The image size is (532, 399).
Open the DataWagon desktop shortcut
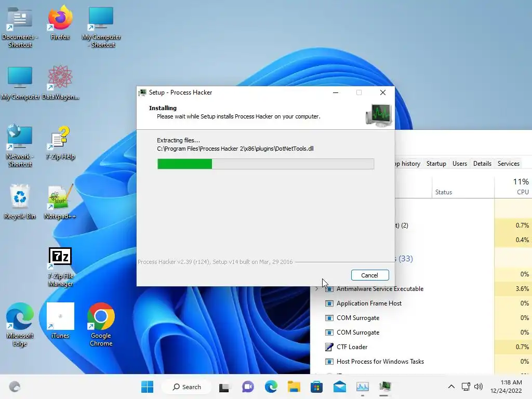(60, 83)
